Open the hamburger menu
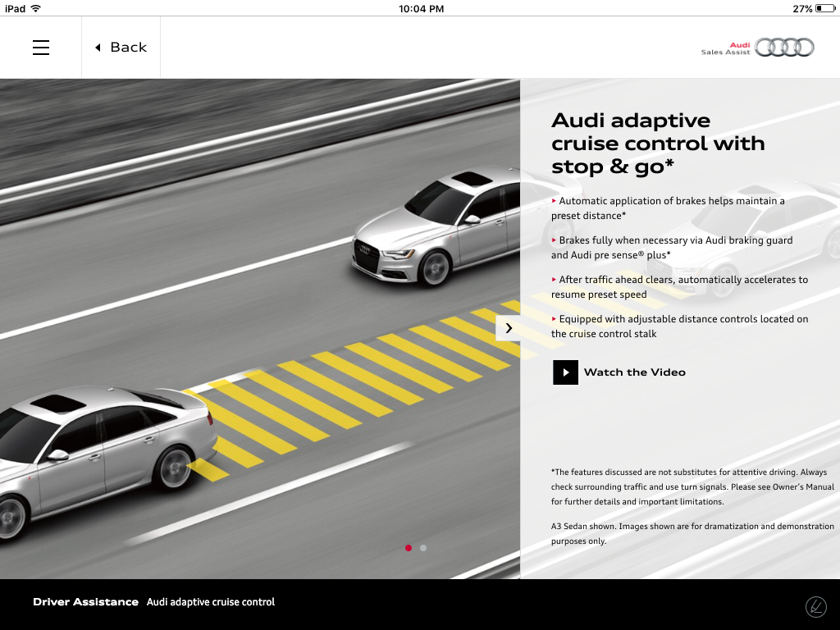 click(41, 48)
